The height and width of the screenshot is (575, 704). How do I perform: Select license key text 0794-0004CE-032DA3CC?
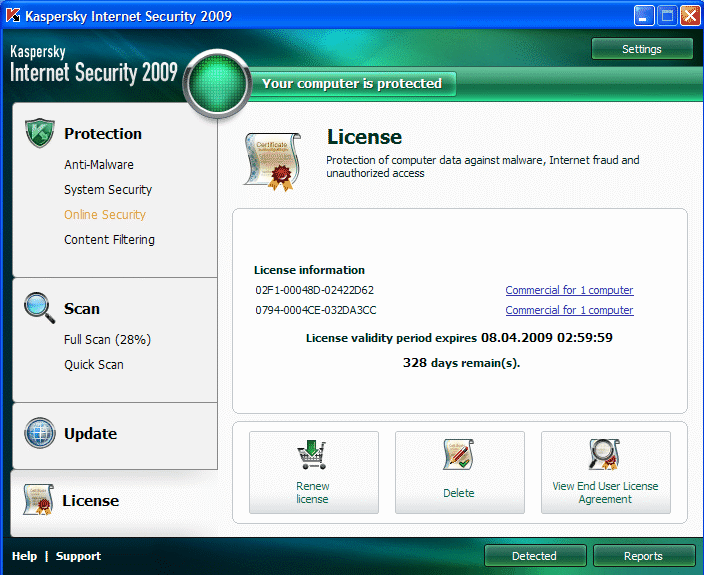coord(316,310)
